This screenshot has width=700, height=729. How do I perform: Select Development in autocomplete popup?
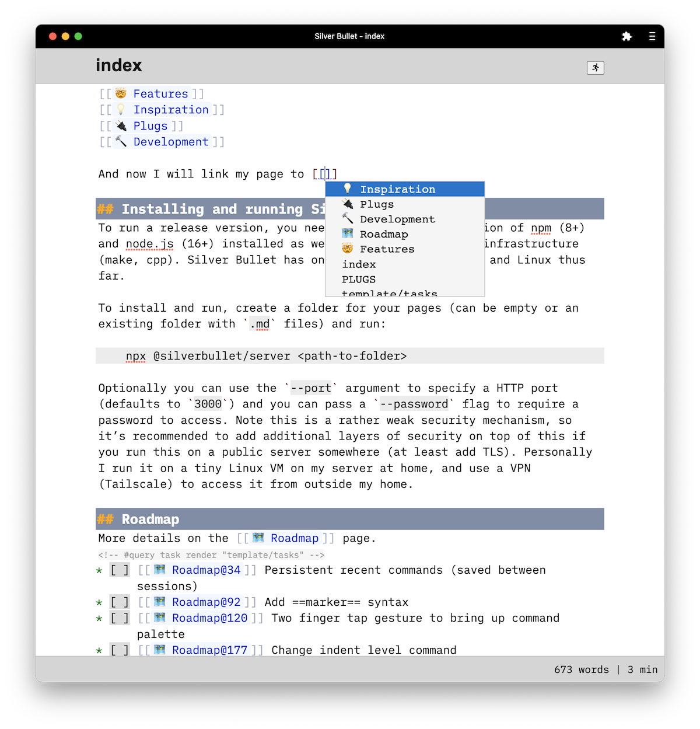(405, 219)
